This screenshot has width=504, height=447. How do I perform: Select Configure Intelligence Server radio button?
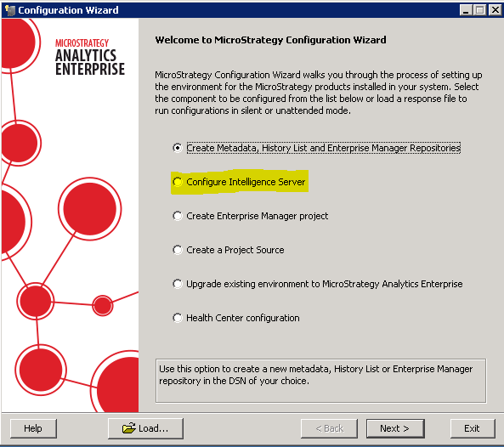pyautogui.click(x=177, y=182)
